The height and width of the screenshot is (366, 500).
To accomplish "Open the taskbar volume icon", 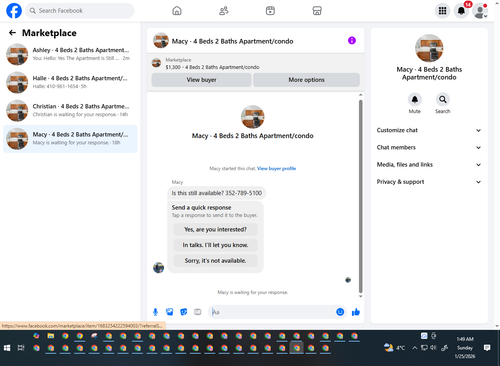I will click(x=433, y=348).
